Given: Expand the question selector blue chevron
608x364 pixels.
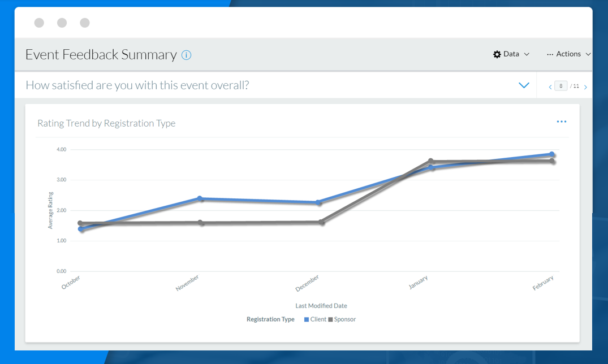Looking at the screenshot, I should 524,85.
